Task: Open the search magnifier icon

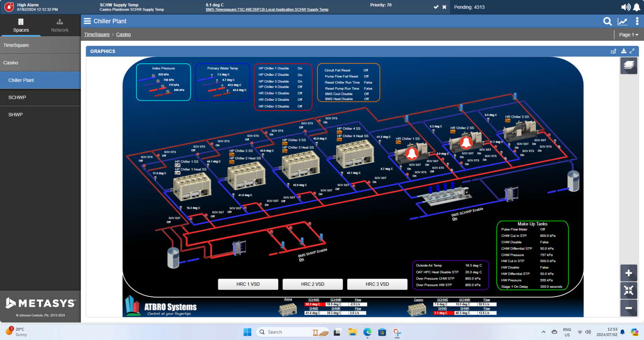Action: [x=608, y=21]
